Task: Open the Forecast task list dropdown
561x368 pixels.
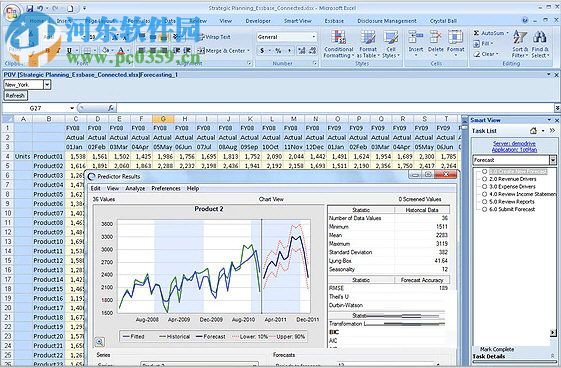Action: (x=553, y=160)
